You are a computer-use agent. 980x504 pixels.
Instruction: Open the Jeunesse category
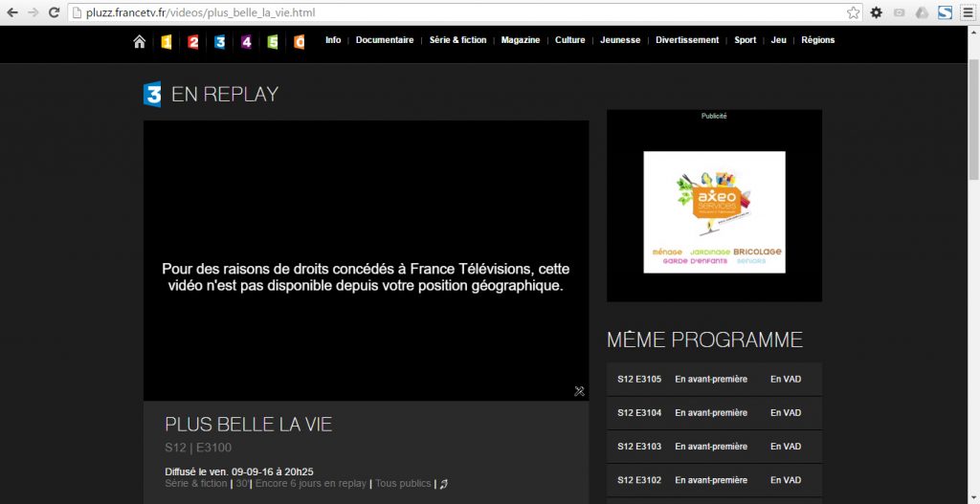[620, 40]
